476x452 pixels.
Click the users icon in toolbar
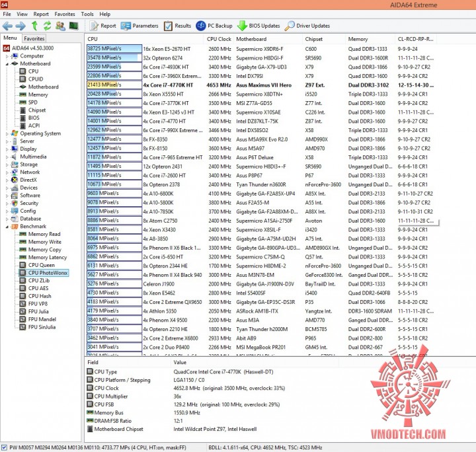click(60, 26)
